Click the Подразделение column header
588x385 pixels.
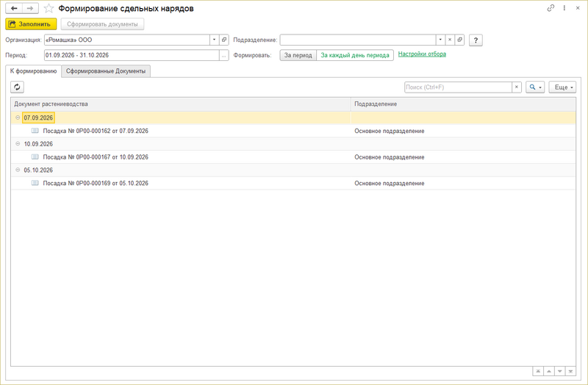[x=463, y=104]
